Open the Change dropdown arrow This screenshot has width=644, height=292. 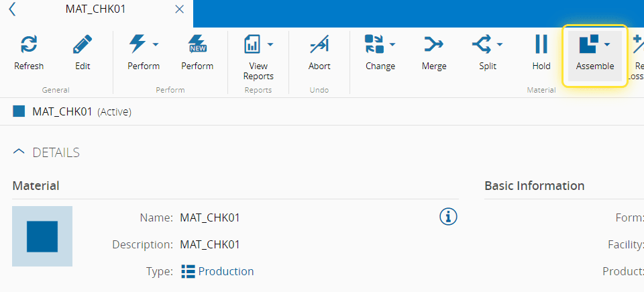pyautogui.click(x=392, y=45)
